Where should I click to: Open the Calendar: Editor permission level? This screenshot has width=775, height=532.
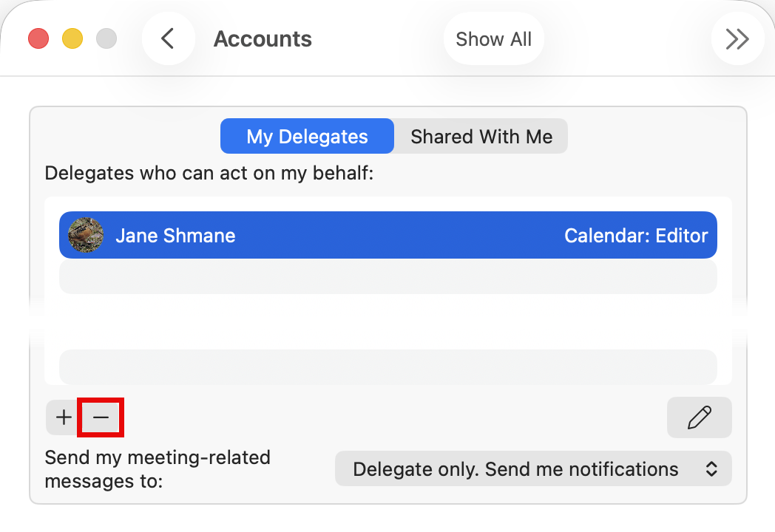(636, 235)
